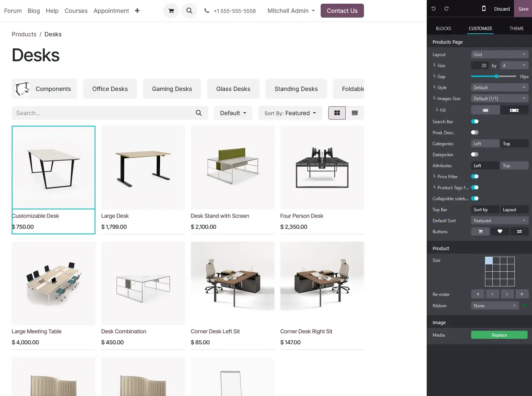Switch to grid view icon
532x396 pixels.
point(337,113)
